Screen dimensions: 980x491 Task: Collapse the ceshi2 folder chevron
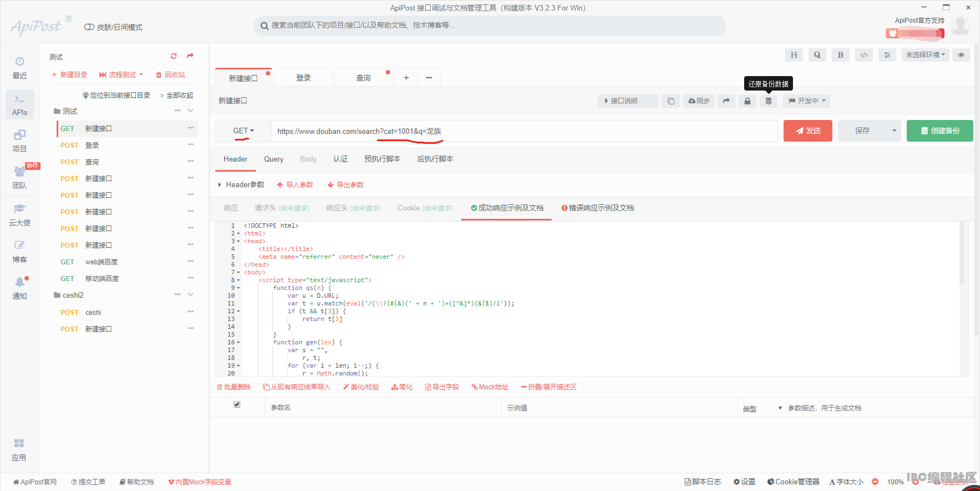(x=190, y=294)
